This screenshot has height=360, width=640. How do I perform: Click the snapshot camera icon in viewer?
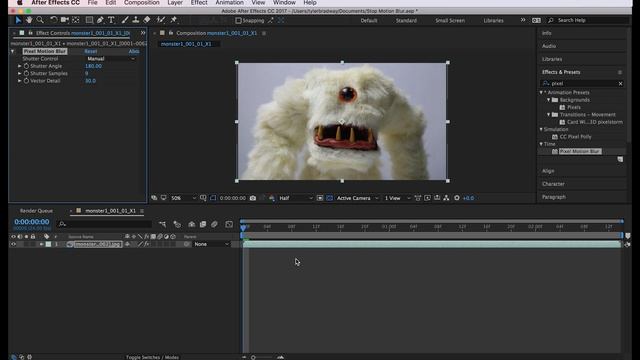253,198
